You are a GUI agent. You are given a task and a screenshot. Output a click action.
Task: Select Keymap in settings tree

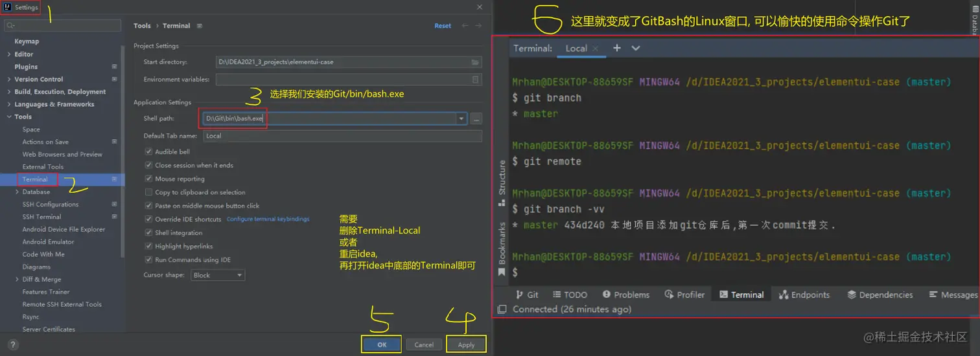(x=27, y=41)
